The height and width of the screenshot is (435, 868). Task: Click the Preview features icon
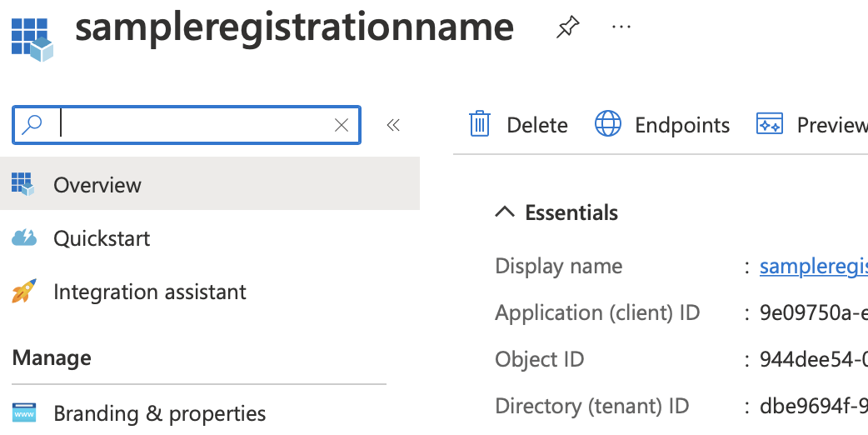click(769, 125)
